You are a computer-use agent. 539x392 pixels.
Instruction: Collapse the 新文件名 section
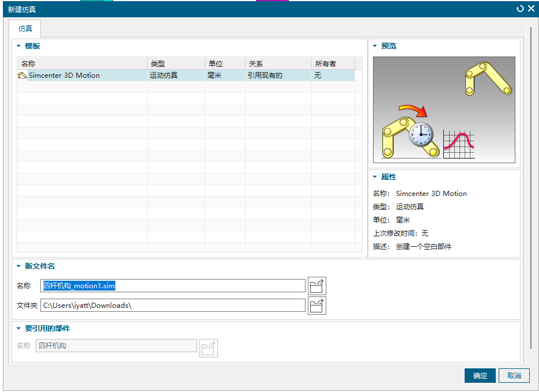tap(19, 266)
